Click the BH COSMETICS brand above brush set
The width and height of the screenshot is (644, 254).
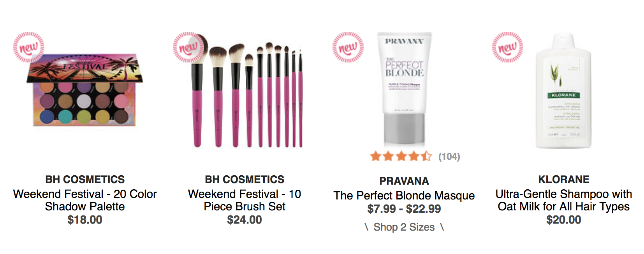[x=245, y=180]
